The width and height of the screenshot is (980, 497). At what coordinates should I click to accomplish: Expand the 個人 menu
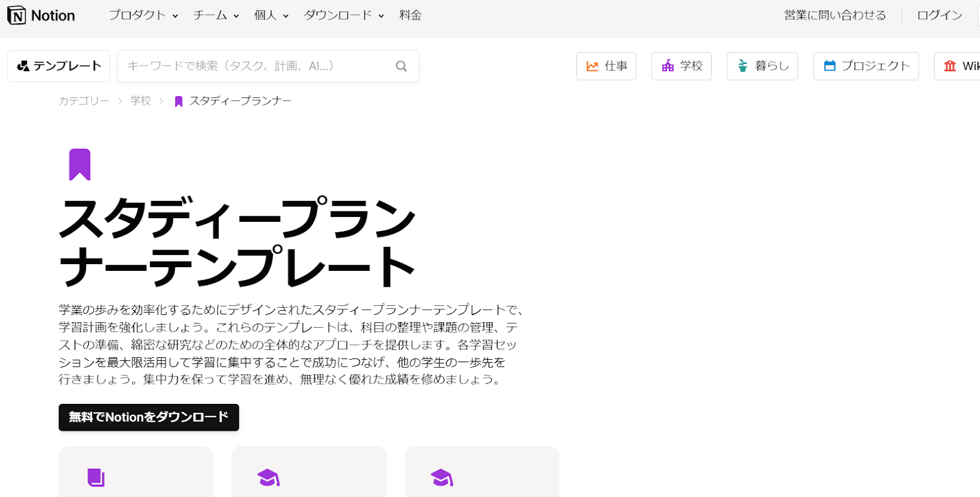[x=271, y=15]
